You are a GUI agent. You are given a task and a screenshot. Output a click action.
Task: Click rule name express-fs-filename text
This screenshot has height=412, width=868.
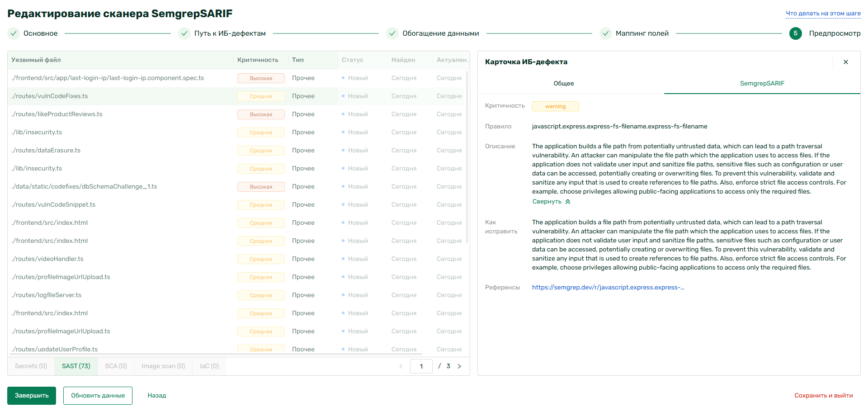click(620, 127)
